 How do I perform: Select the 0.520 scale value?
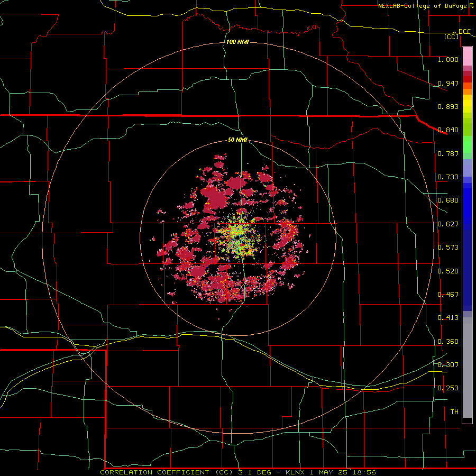(x=448, y=271)
